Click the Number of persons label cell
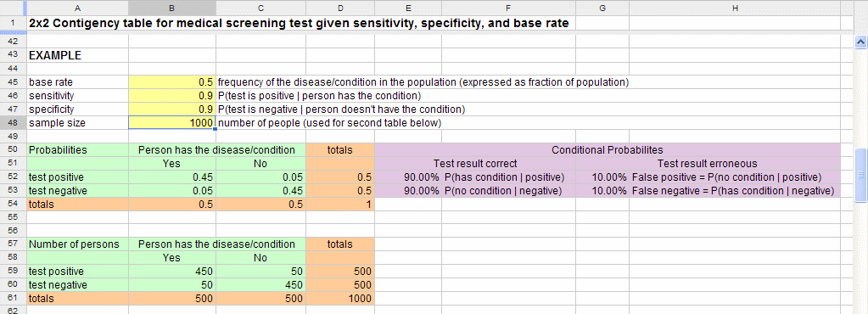The height and width of the screenshot is (314, 868). (x=77, y=244)
